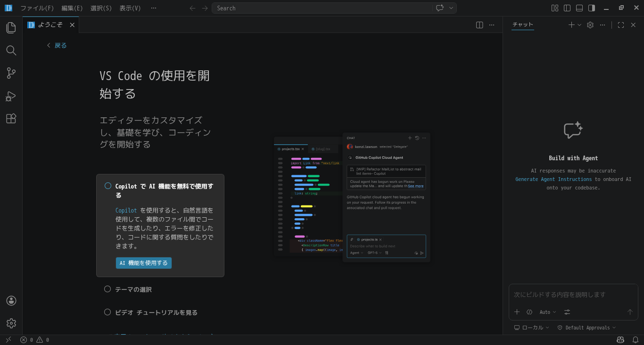The width and height of the screenshot is (644, 345).
Task: Show more menus via the menu bar ellipsis
Action: pyautogui.click(x=154, y=8)
